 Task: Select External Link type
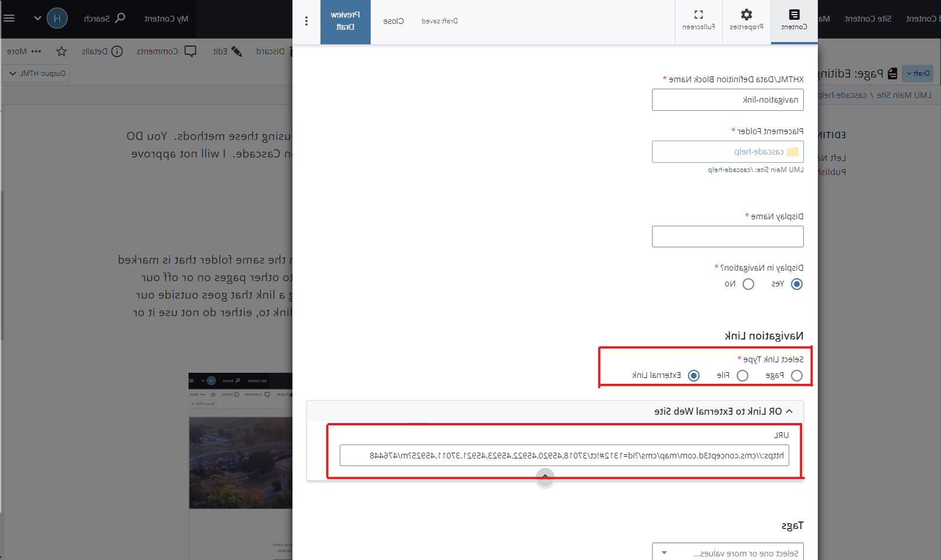[693, 376]
